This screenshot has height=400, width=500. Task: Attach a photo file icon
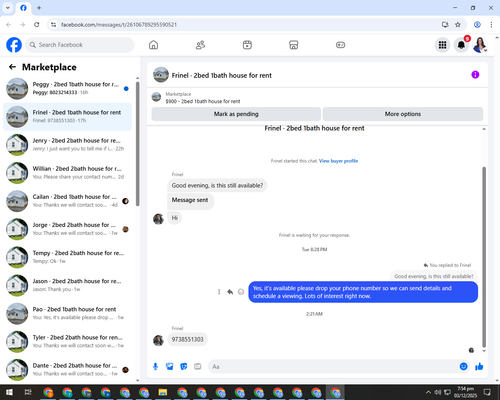170,367
